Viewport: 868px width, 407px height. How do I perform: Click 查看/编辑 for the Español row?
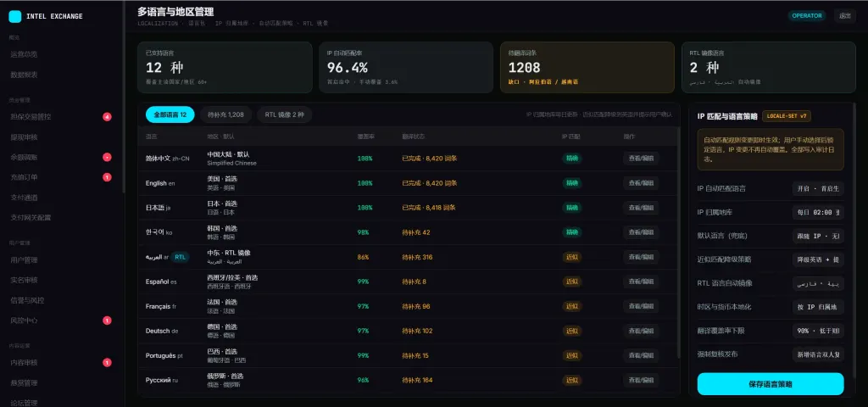[641, 282]
